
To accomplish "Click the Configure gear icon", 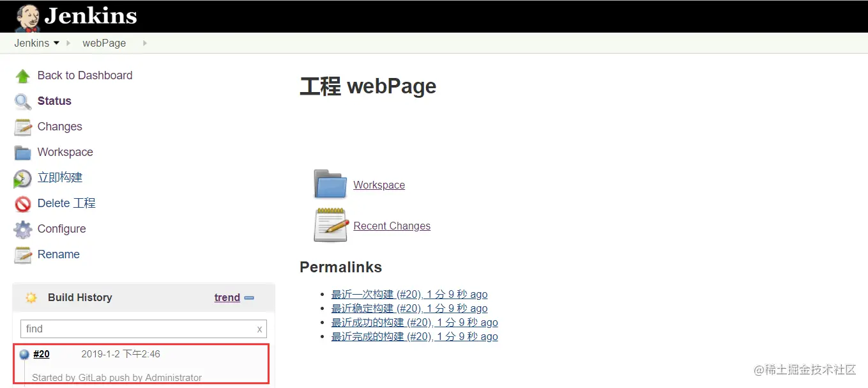I will click(x=23, y=229).
